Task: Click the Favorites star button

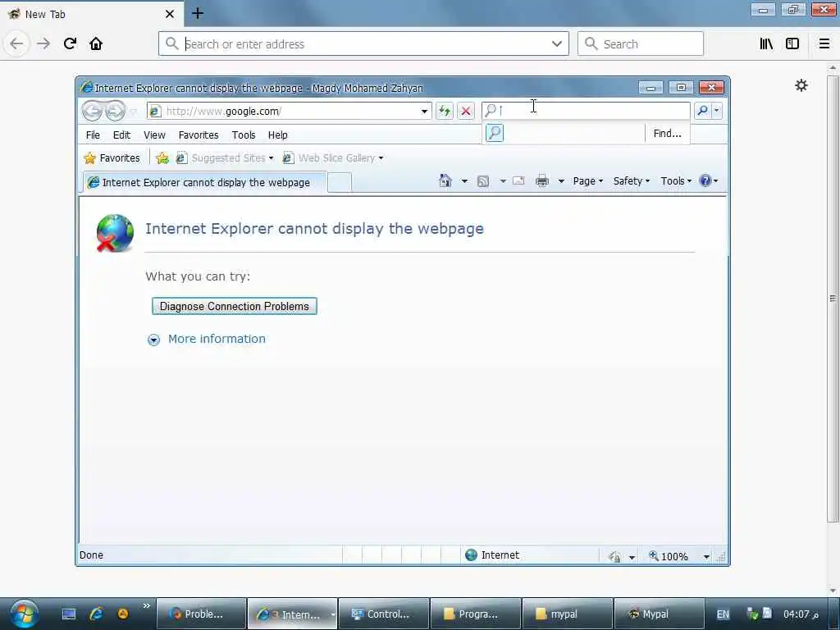Action: click(112, 158)
